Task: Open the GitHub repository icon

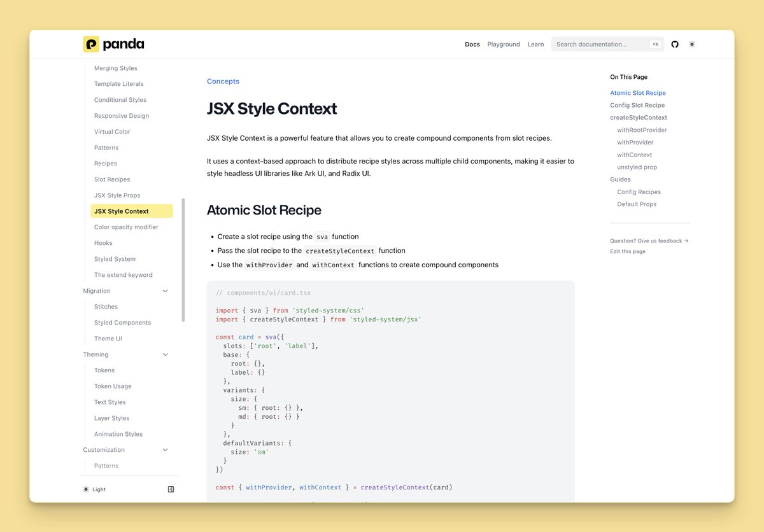Action: (x=675, y=45)
